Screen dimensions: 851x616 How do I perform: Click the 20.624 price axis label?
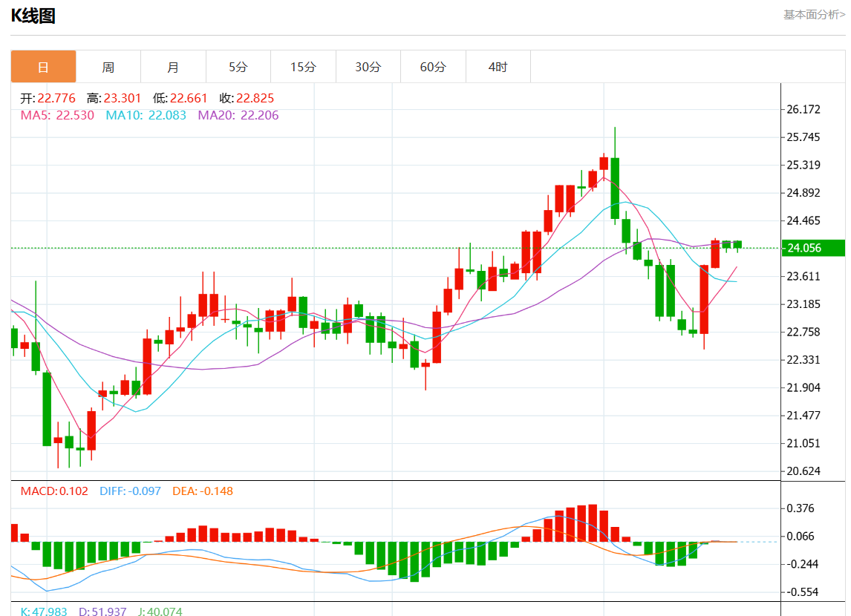click(x=803, y=471)
